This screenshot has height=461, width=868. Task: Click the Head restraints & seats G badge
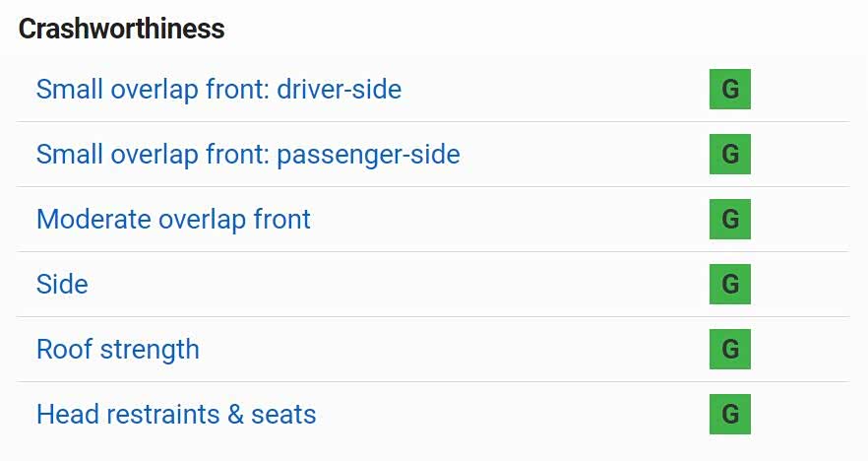729,414
